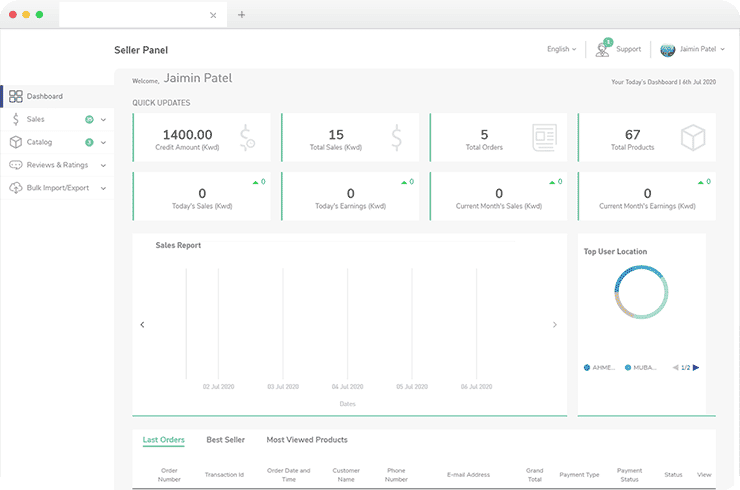Screen dimensions: 740x490
Task: Click the Current Month's Earnings up indicator
Action: pos(700,182)
